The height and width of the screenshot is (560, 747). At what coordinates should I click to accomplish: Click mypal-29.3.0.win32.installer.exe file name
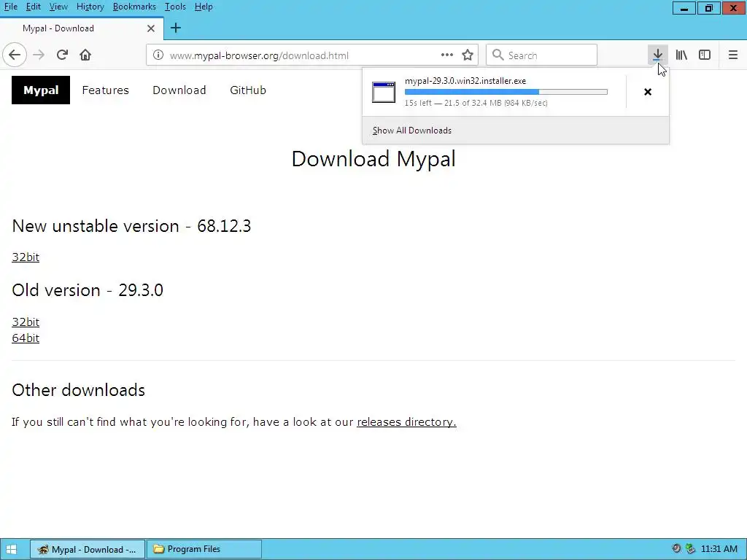pyautogui.click(x=465, y=81)
